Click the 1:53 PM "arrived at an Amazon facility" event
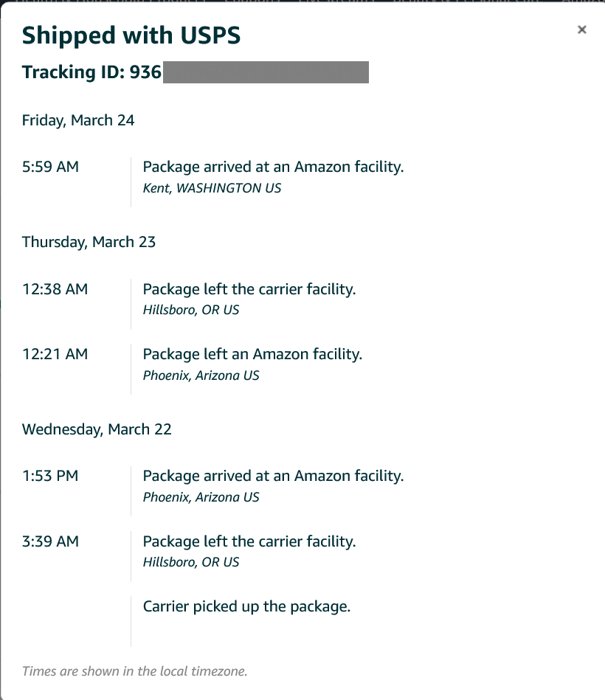 click(273, 476)
